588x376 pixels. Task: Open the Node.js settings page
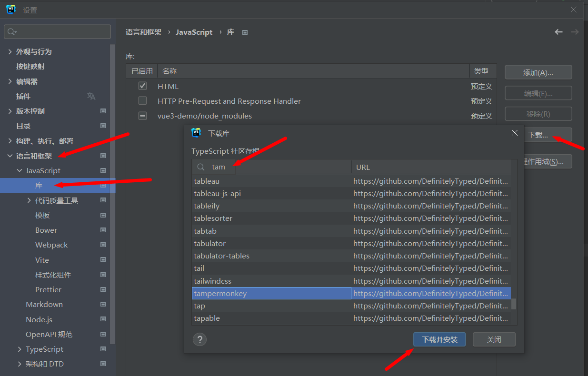tap(39, 319)
